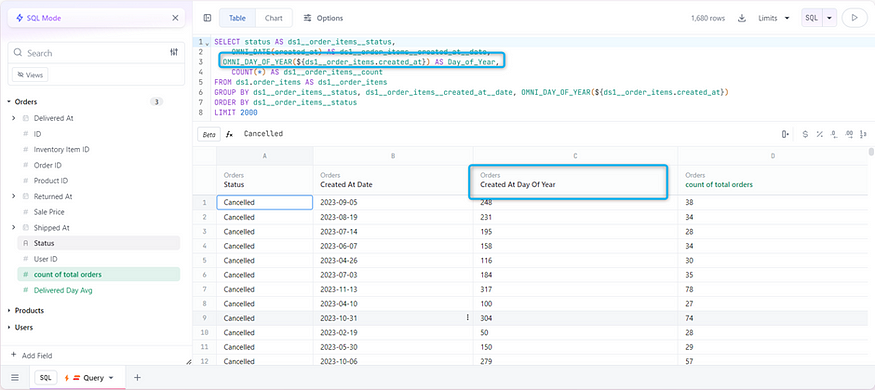Click the SQL Mode sparkle icon
The image size is (875, 390).
(20, 18)
